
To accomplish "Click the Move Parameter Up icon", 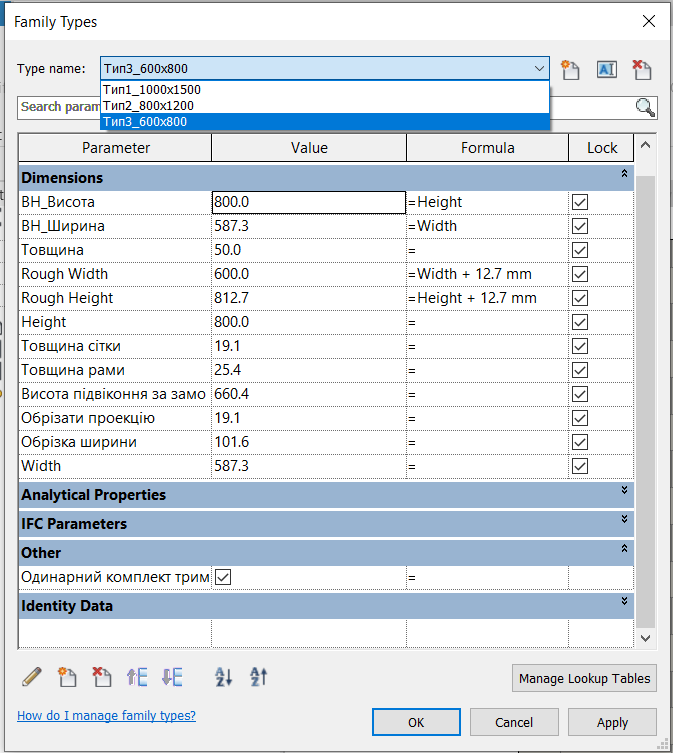I will click(137, 677).
